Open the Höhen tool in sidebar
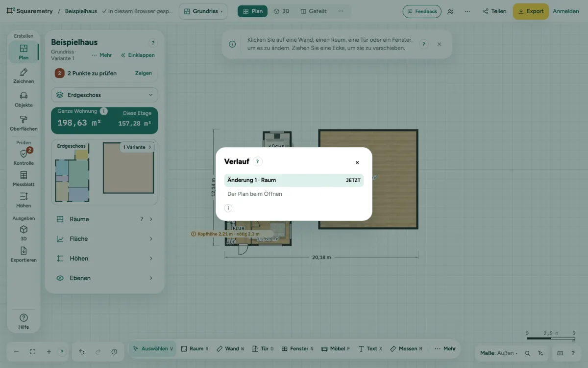The width and height of the screenshot is (588, 368). [24, 200]
